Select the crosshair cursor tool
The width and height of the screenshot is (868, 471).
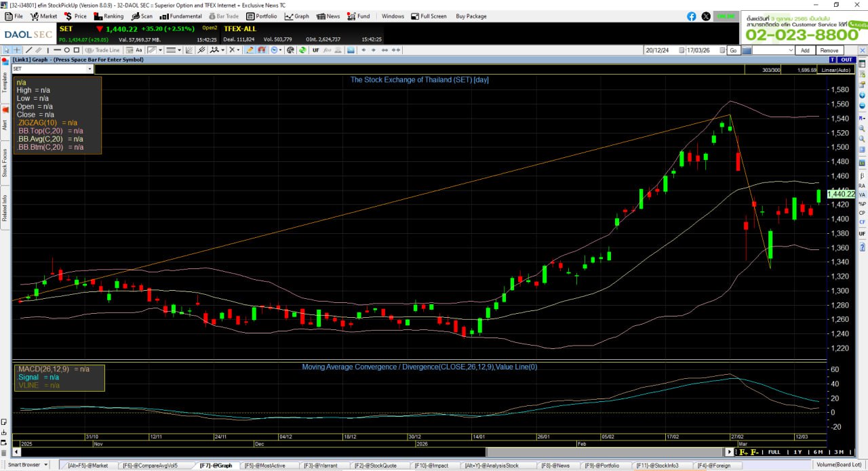point(18,49)
